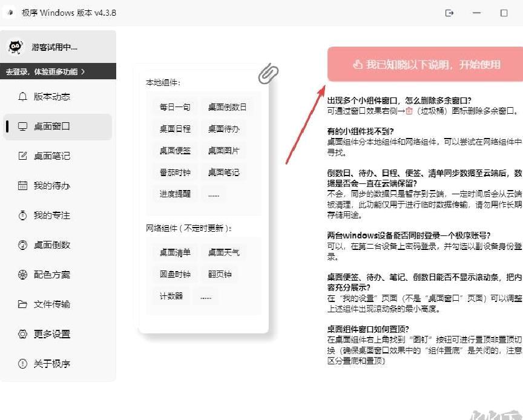Select the 桌面倒数日 widget
Viewport: 523px width, 420px height.
[x=227, y=107]
